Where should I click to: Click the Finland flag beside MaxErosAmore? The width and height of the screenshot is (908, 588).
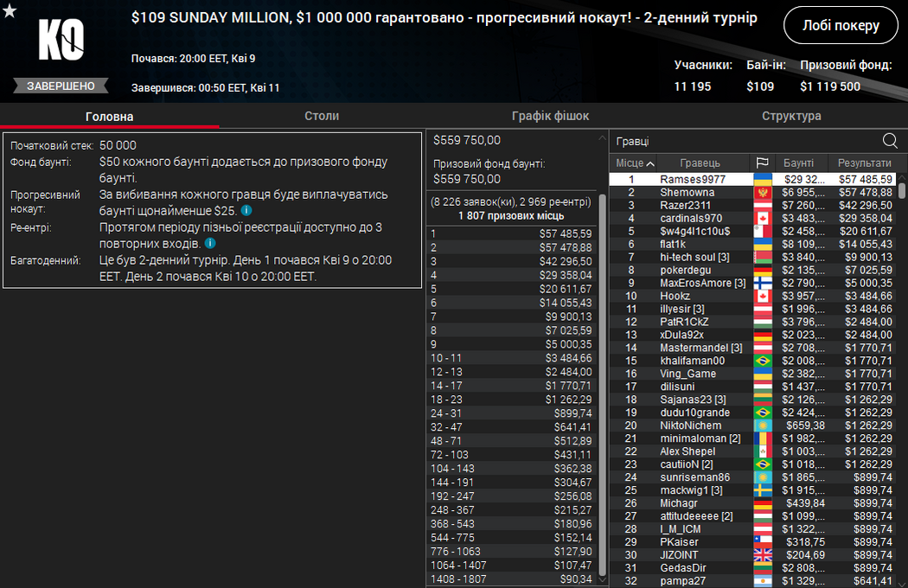(x=762, y=283)
